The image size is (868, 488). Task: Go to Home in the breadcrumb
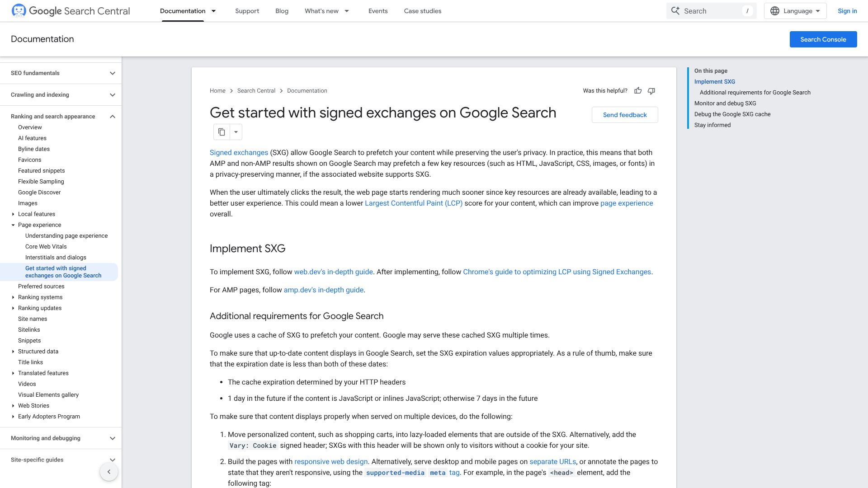[217, 91]
